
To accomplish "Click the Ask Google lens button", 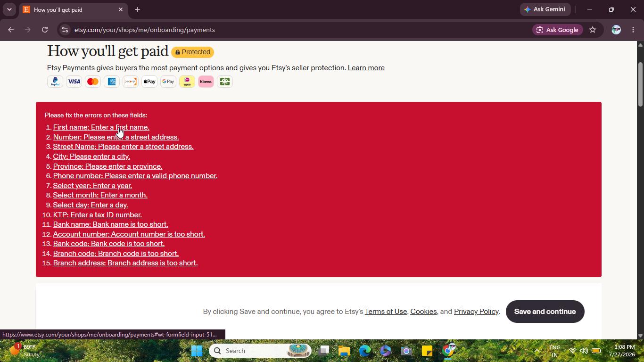I will 557,30.
